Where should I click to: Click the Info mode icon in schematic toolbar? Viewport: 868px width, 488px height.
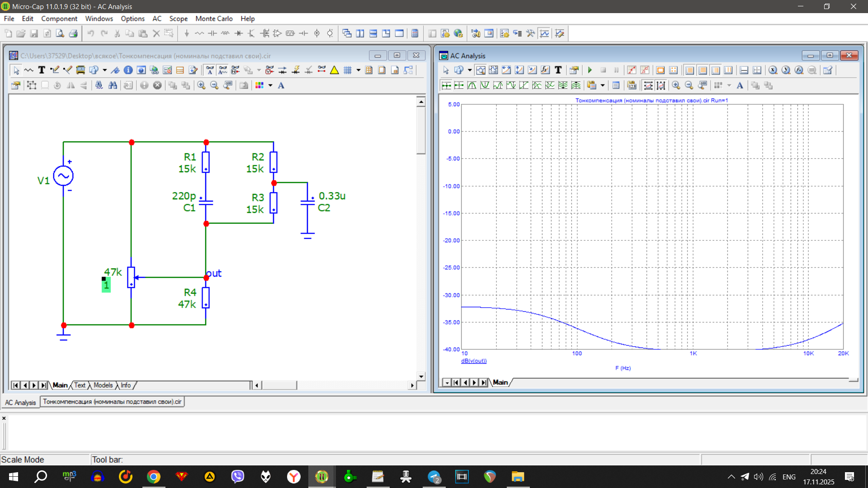coord(128,70)
